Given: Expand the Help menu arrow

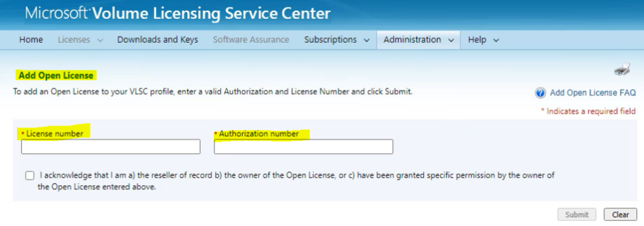Looking at the screenshot, I should tap(496, 40).
